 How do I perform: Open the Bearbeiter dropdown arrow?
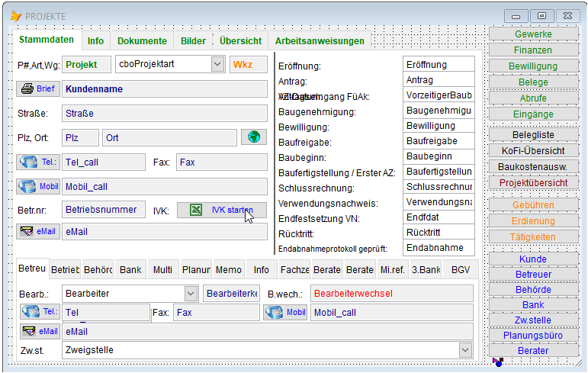click(191, 294)
